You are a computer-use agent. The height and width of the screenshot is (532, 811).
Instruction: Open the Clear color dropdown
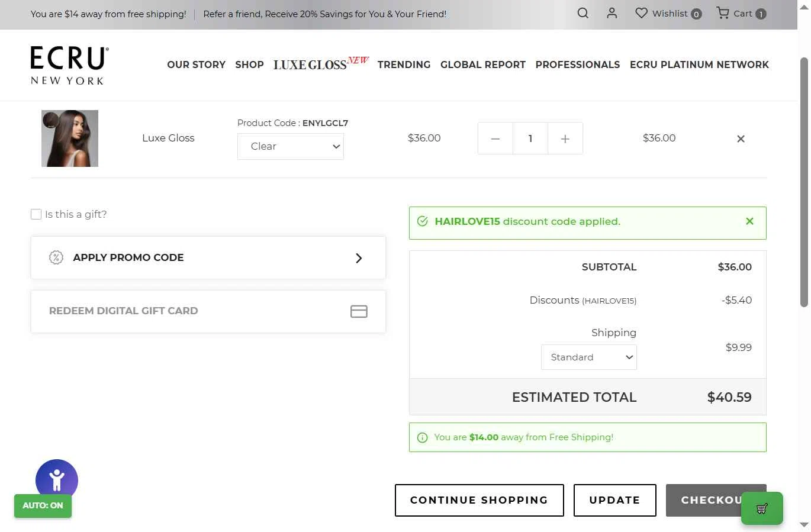click(291, 147)
